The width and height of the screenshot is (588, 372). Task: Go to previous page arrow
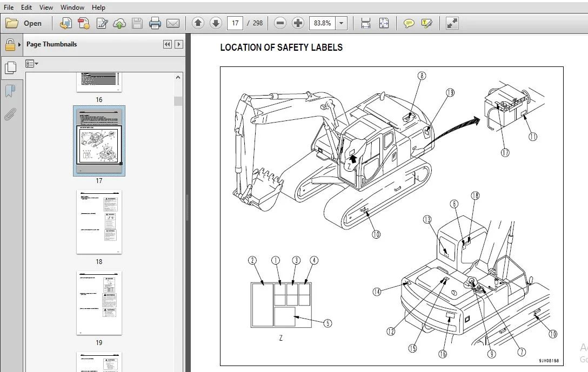tap(198, 23)
